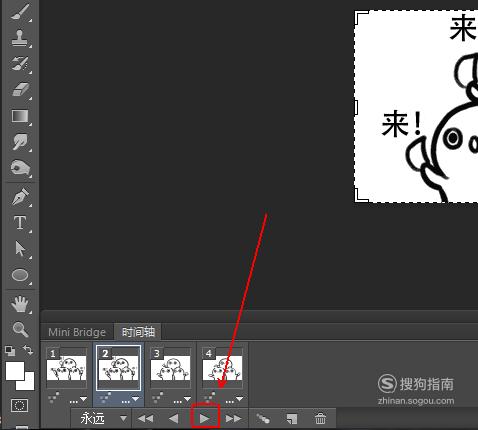Select the Gradient tool
The height and width of the screenshot is (430, 478).
tap(20, 116)
